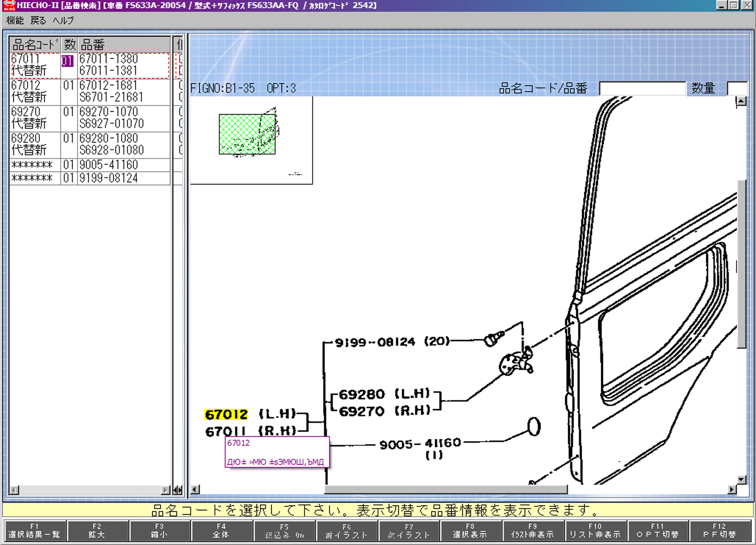Click the diagram's right scroll arrow
Image resolution: width=756 pixels, height=545 pixels.
tap(731, 490)
